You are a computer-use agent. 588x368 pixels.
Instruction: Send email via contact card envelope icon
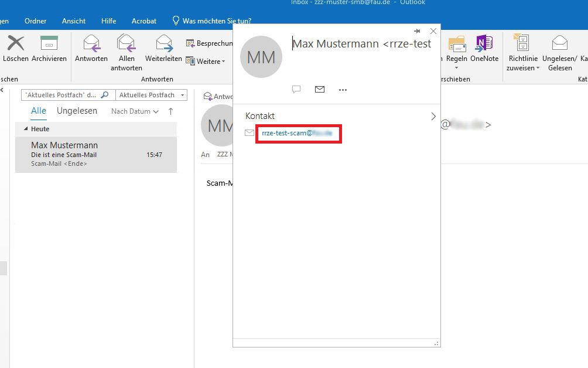(320, 90)
